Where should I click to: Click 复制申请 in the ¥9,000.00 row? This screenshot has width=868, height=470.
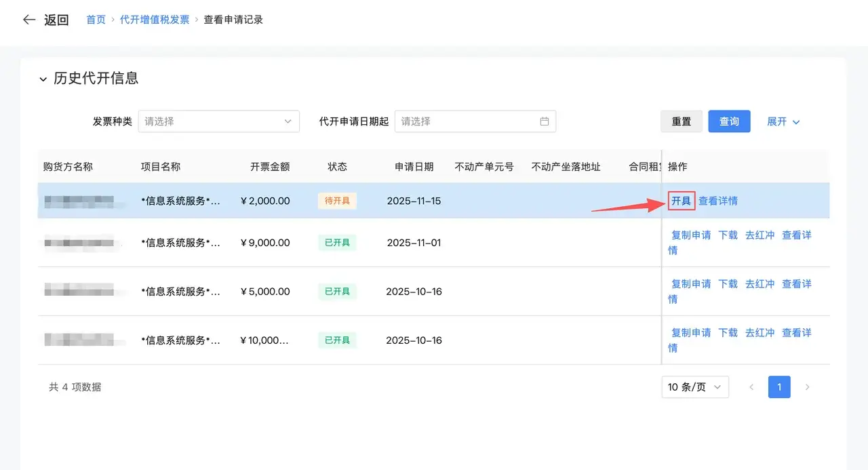click(x=691, y=235)
